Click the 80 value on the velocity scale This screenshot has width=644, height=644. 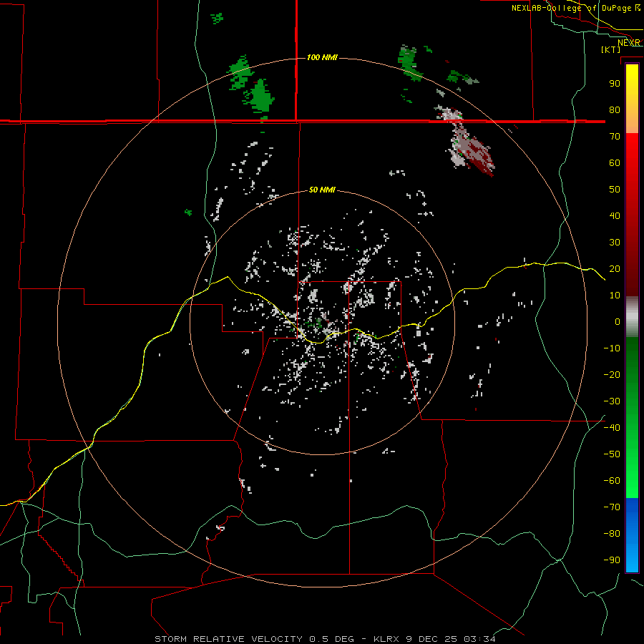pos(615,109)
